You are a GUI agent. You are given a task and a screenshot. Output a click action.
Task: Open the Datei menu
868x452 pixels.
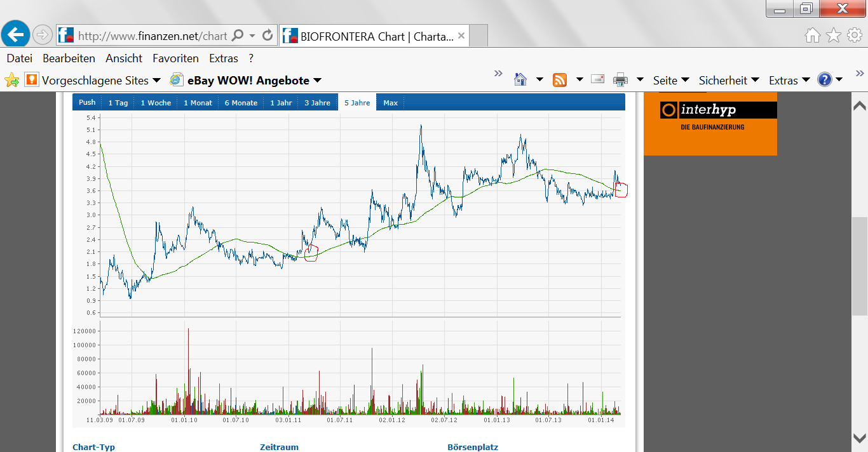[19, 58]
